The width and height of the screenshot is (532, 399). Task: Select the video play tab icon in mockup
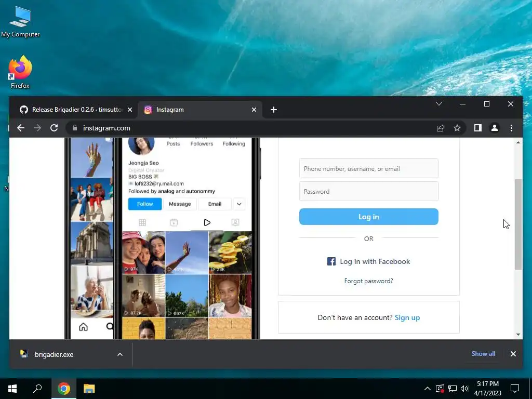[207, 222]
